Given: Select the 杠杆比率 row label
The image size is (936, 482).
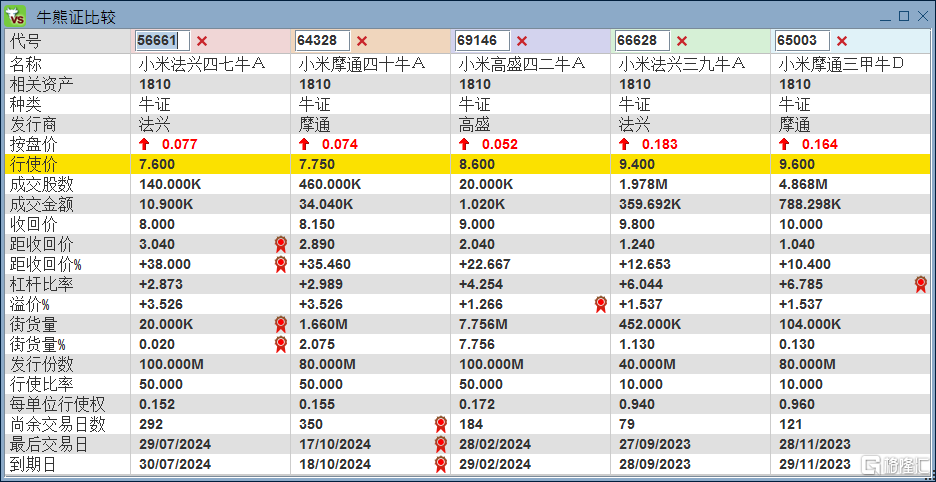Looking at the screenshot, I should click(x=42, y=284).
